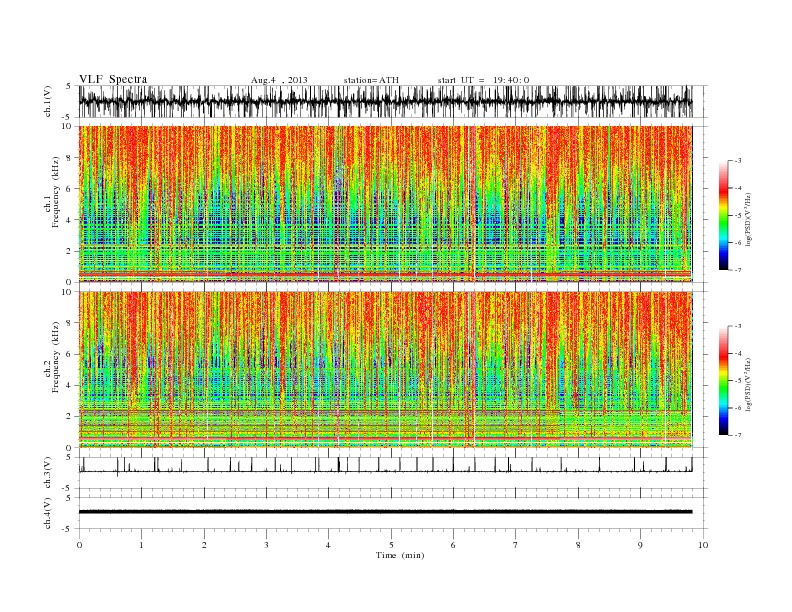Select the ch.1 "Frequency (kHz)" axis label
Viewport: 792px width, 612px height.
[x=56, y=192]
